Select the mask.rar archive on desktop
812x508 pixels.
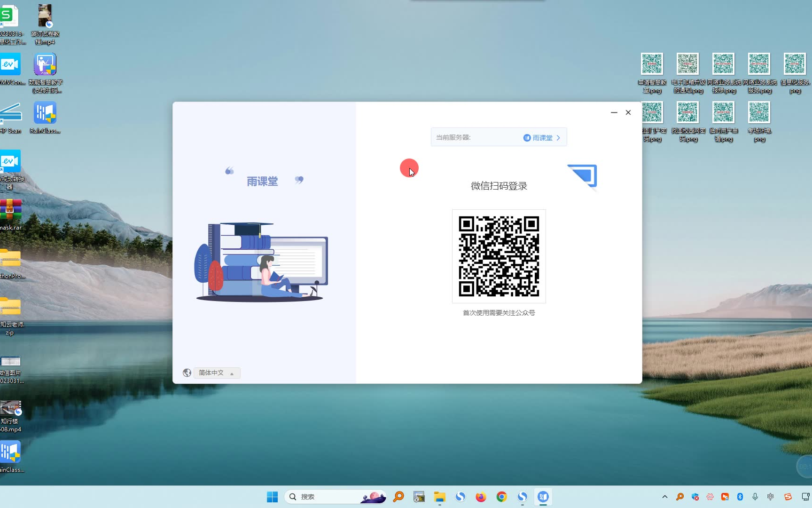coord(10,214)
